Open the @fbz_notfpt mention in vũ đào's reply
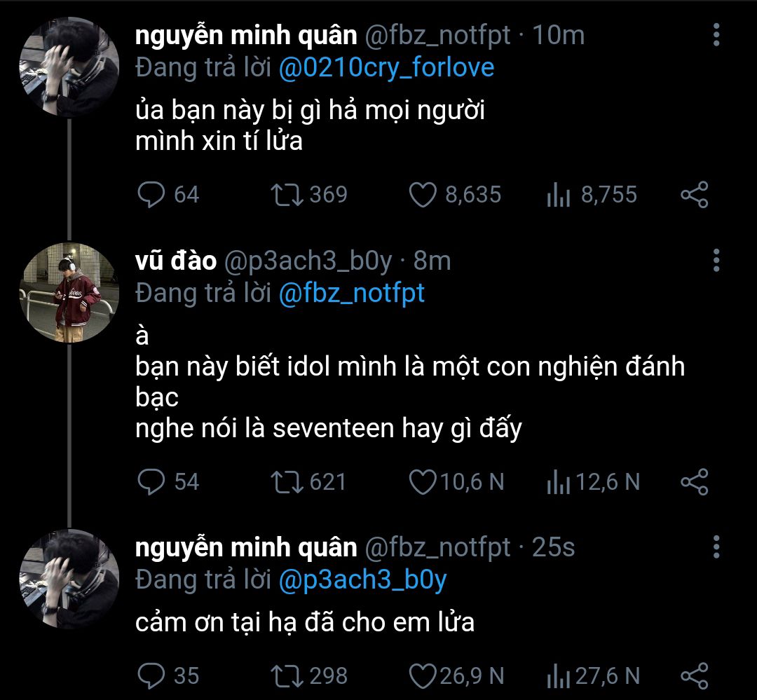 coord(352,293)
